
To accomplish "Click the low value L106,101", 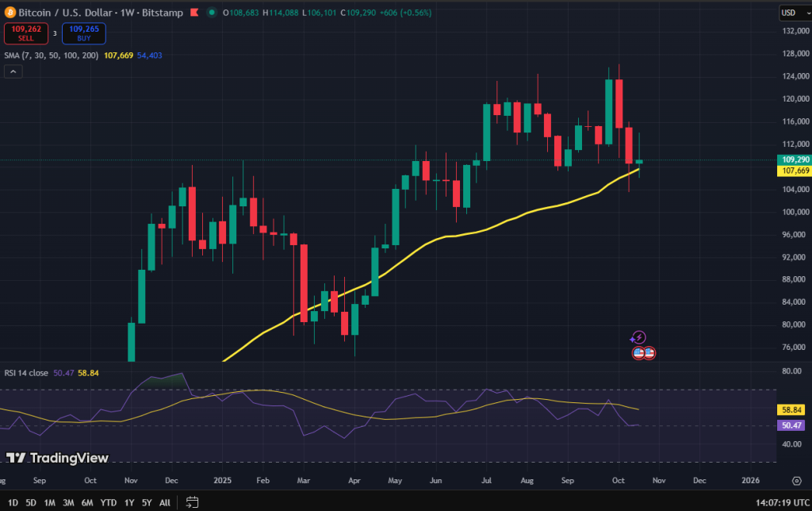I will click(320, 13).
